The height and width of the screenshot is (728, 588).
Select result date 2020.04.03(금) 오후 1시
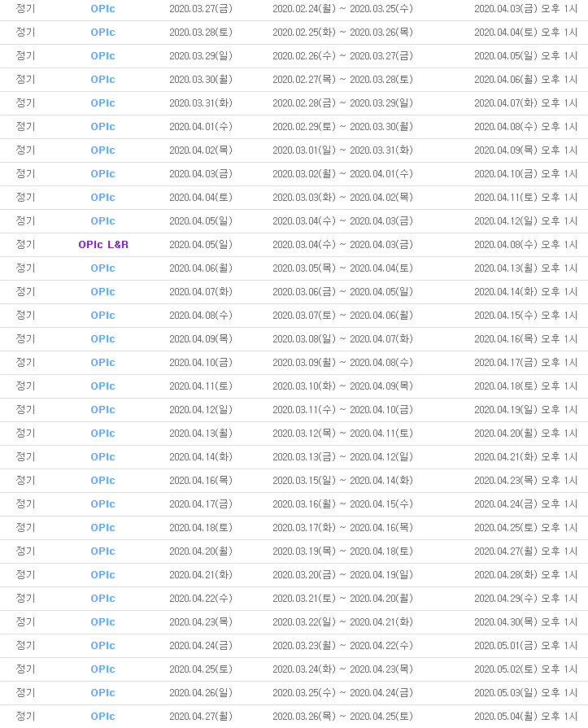click(x=526, y=9)
